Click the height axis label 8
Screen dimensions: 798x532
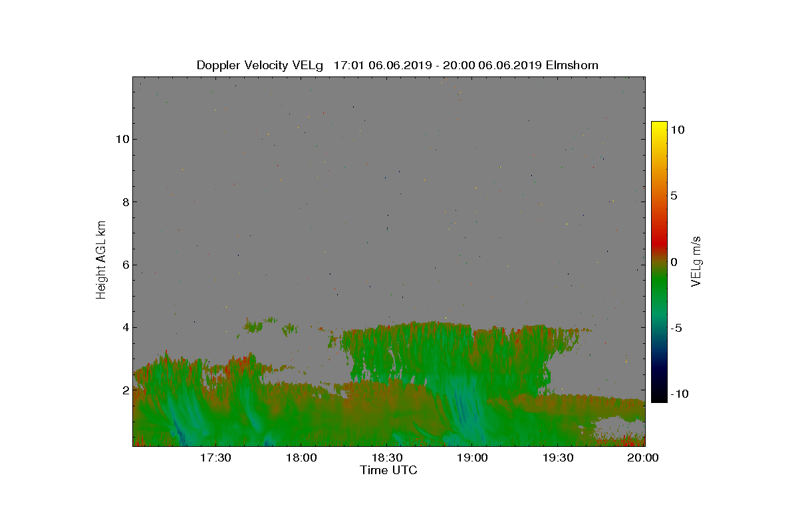coord(125,201)
